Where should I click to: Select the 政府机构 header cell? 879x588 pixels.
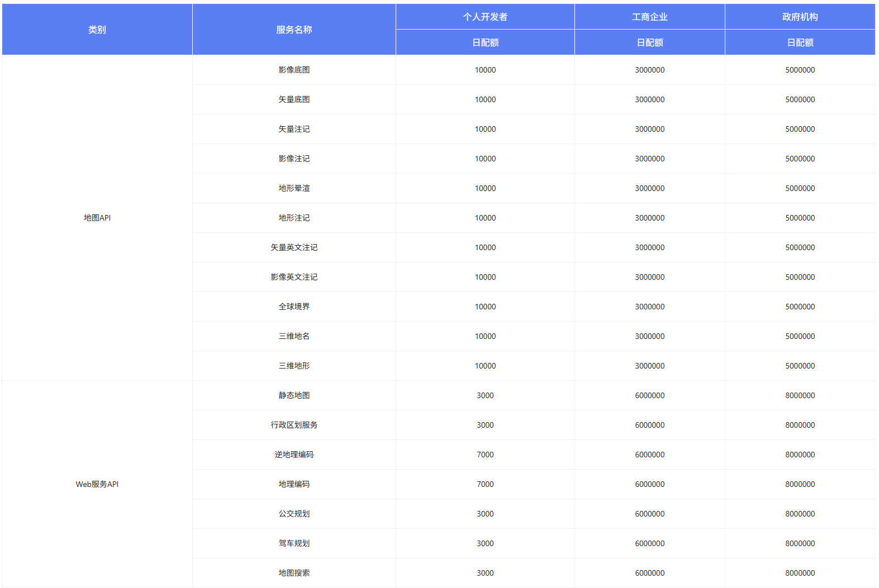click(x=800, y=17)
